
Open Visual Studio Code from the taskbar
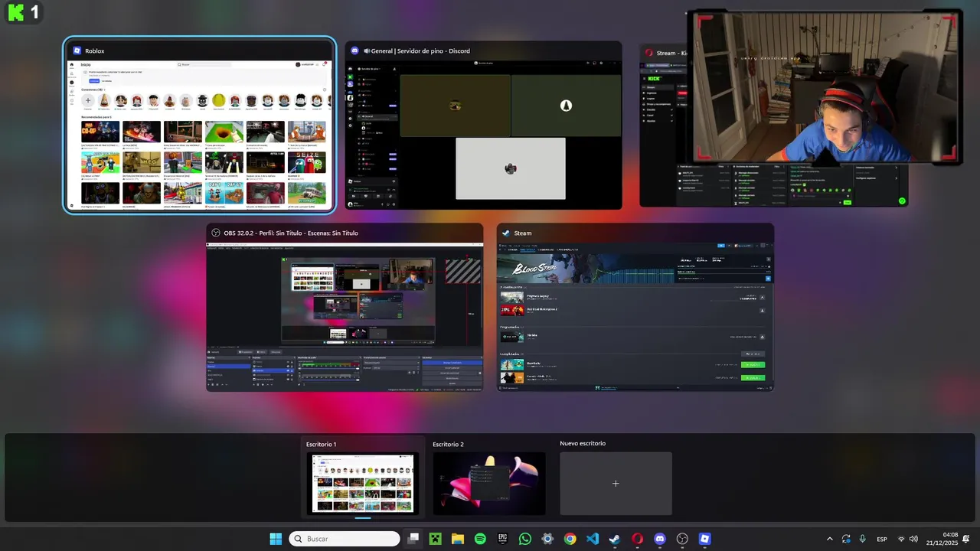[593, 539]
